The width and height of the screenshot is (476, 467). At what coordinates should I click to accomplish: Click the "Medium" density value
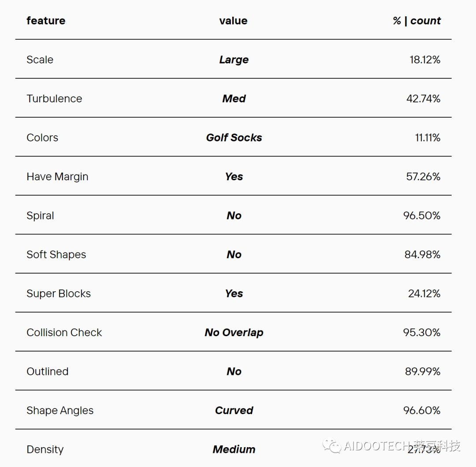click(234, 449)
